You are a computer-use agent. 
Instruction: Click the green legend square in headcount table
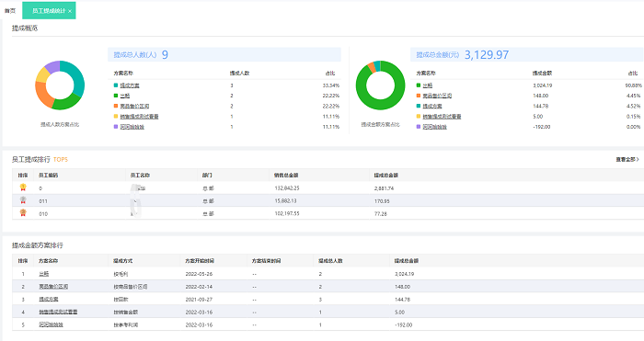(x=116, y=96)
